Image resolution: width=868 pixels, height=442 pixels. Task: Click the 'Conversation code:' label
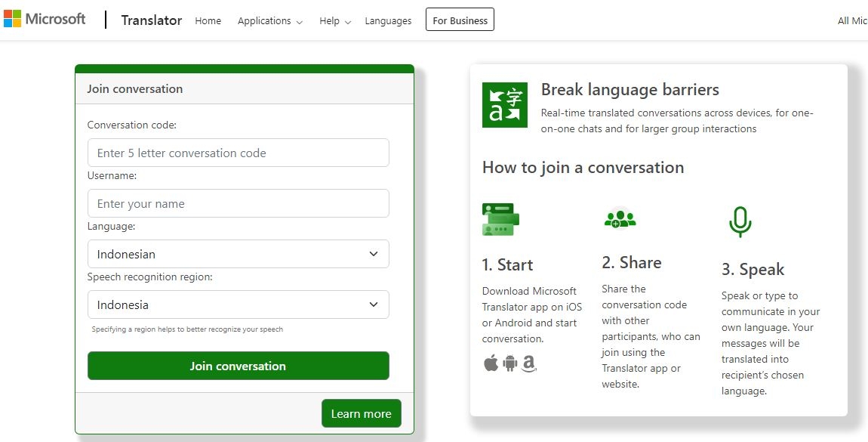click(132, 125)
